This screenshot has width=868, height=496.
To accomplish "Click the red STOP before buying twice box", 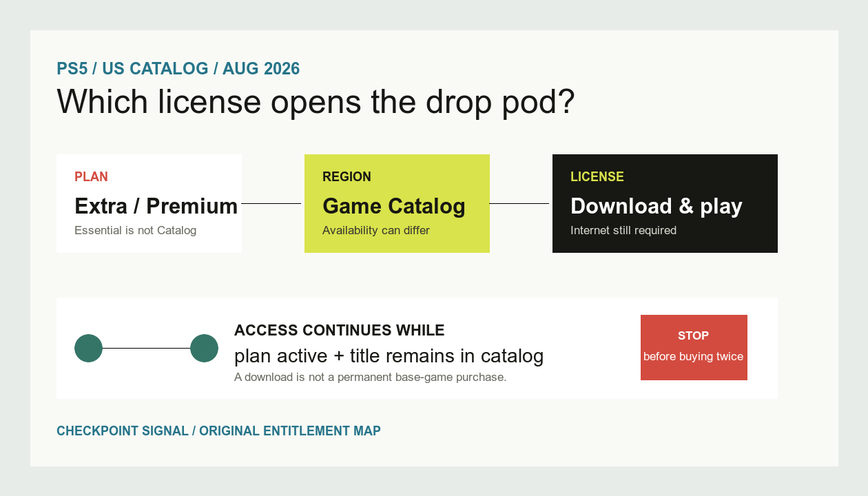I will tap(694, 347).
